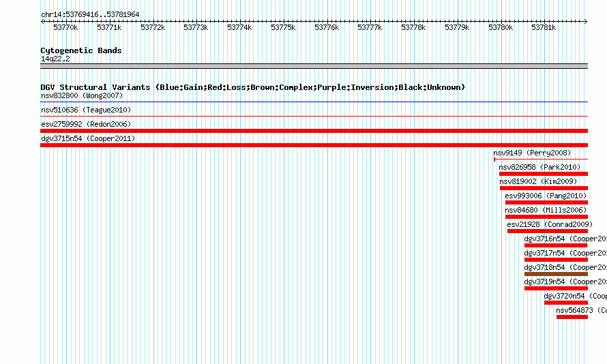Viewport: 607px width, 364px height.
Task: Click the DGV Structural Variants track heading
Action: 253,87
